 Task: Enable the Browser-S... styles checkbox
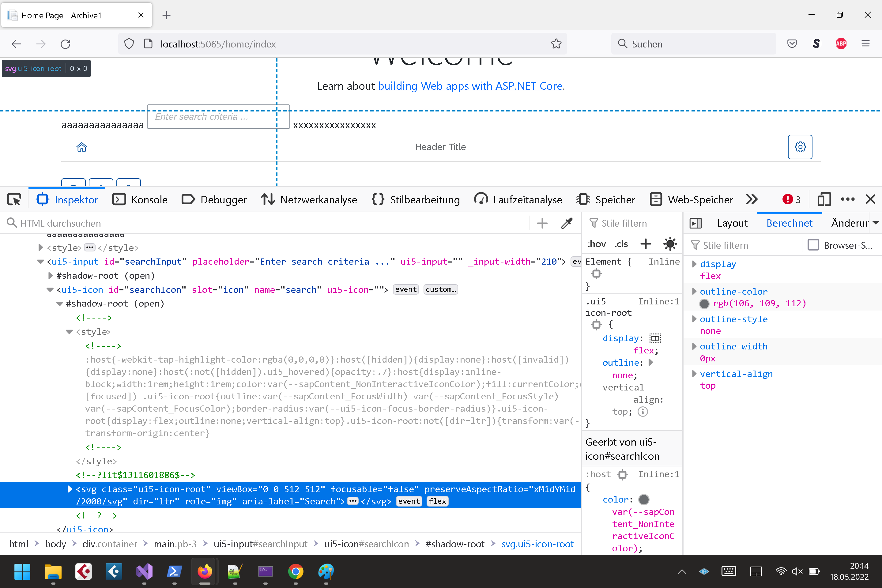(813, 245)
